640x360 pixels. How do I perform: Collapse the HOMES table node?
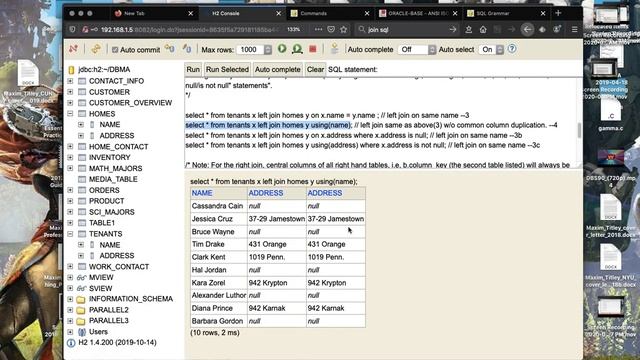pos(70,113)
